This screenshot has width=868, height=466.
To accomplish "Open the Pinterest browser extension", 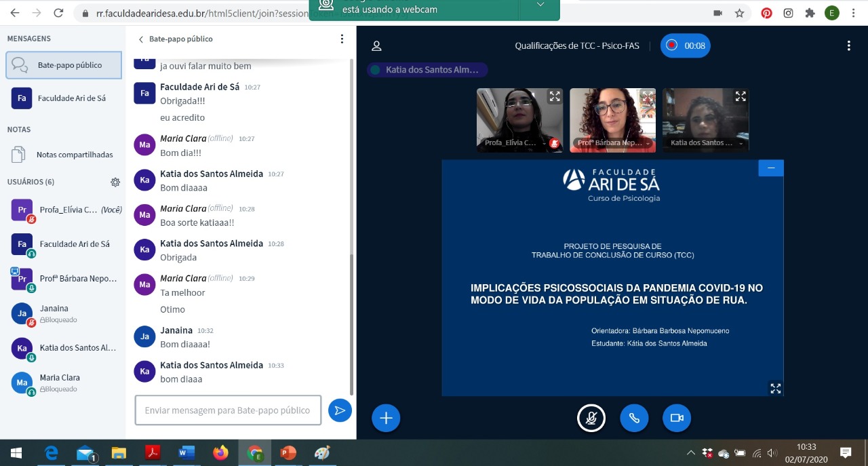I will pos(766,13).
